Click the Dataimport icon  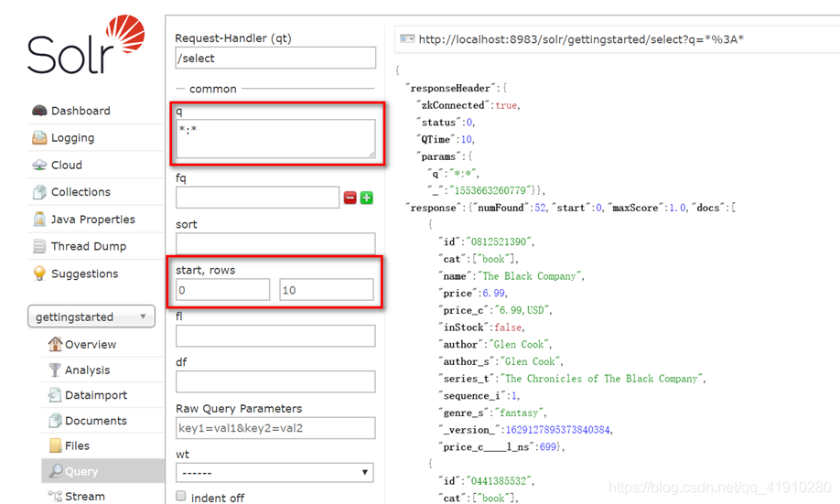(55, 395)
